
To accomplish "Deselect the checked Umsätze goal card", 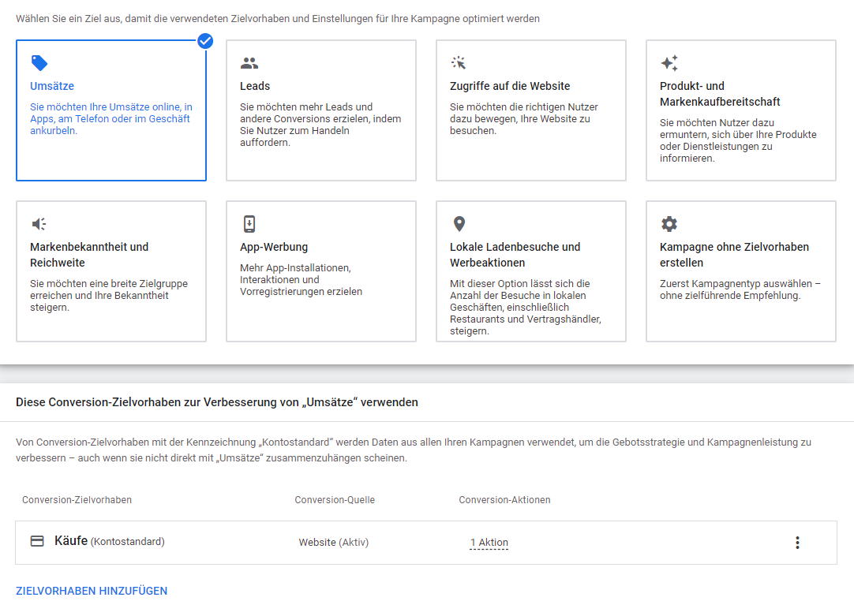I will coord(110,110).
